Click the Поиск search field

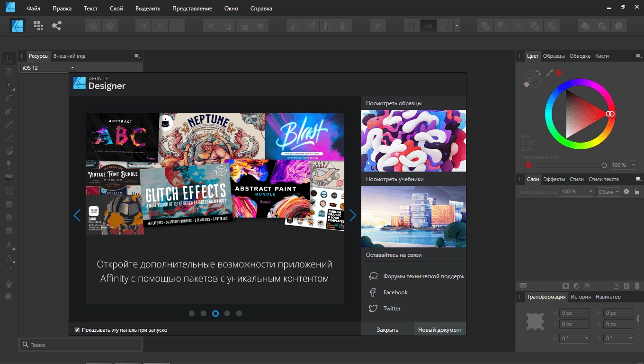coord(80,345)
